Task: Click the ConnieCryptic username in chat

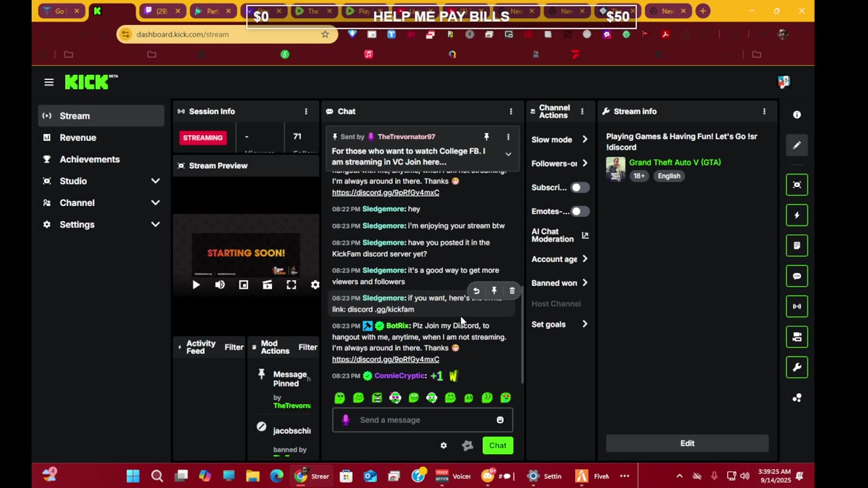Action: click(x=399, y=375)
